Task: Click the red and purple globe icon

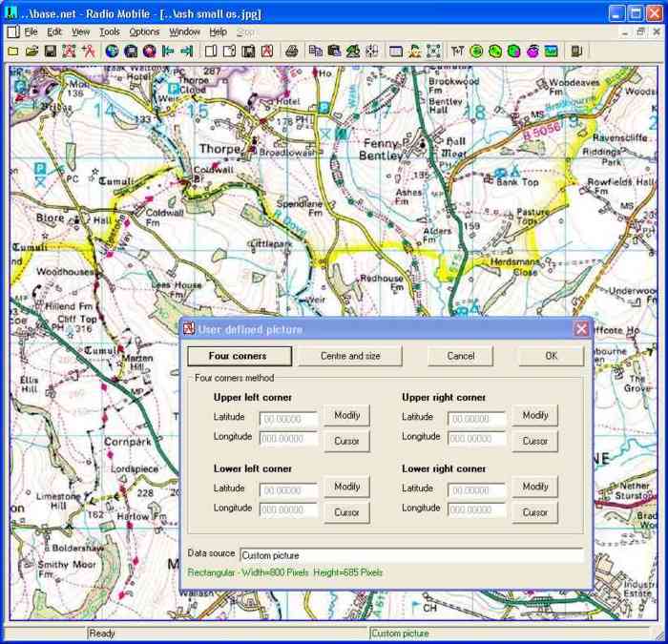Action: (x=149, y=52)
